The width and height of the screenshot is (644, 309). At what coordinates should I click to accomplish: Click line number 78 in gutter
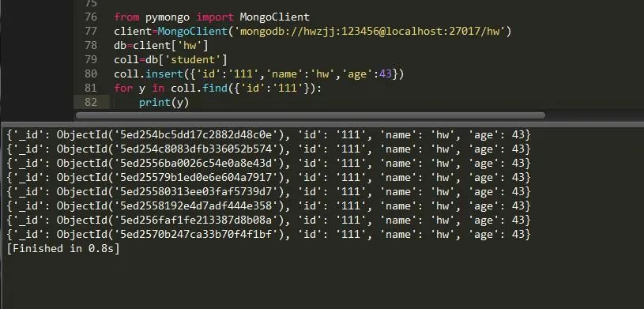pos(91,45)
